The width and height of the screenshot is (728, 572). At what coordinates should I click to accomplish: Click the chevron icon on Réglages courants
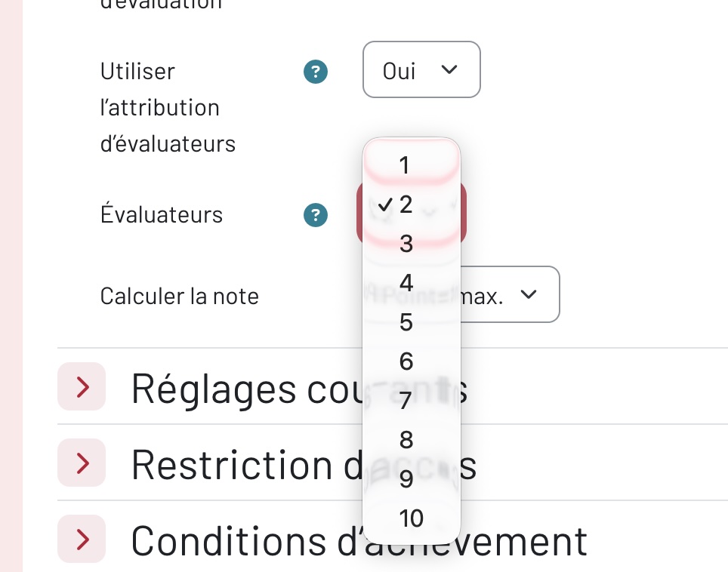point(82,387)
